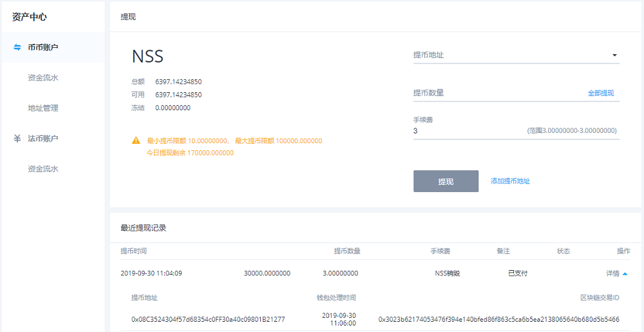Click the exchange arrows icon beside 币币账户
Viewport: 644px width, 332px height.
pos(17,47)
